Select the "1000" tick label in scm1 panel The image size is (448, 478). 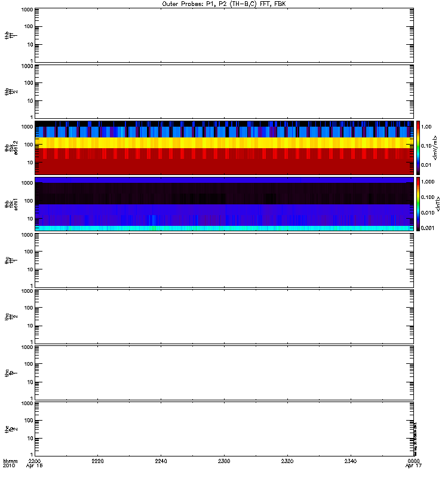point(27,183)
